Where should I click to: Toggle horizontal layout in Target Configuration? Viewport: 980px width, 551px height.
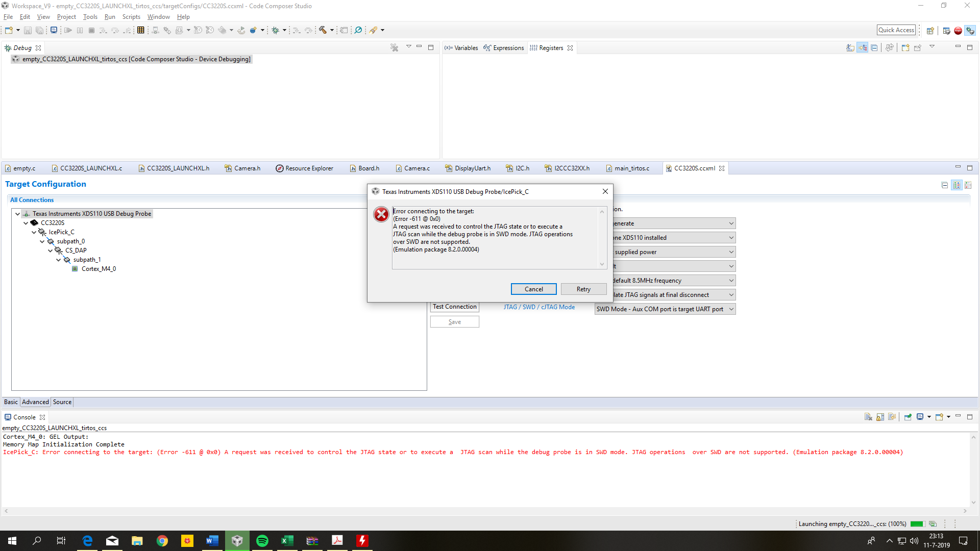(x=957, y=185)
